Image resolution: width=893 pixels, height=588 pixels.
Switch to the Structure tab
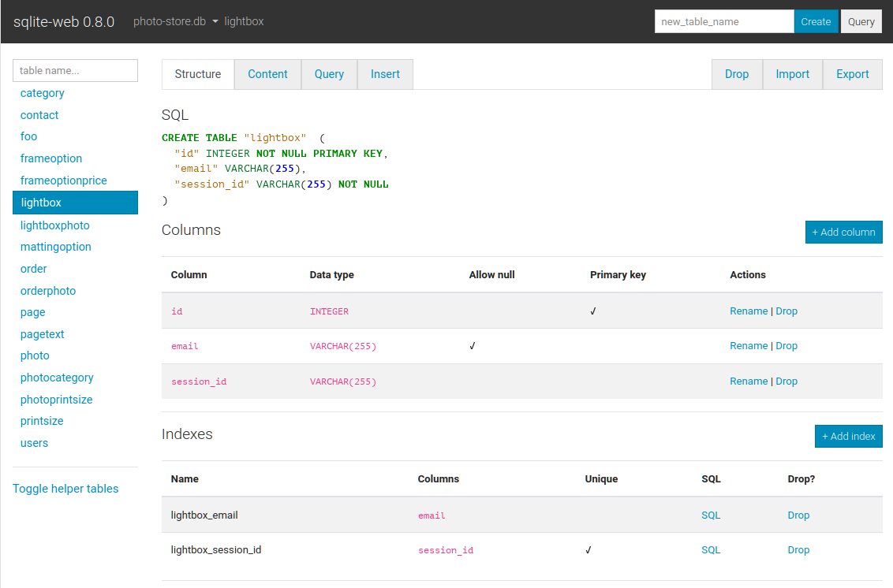point(198,74)
